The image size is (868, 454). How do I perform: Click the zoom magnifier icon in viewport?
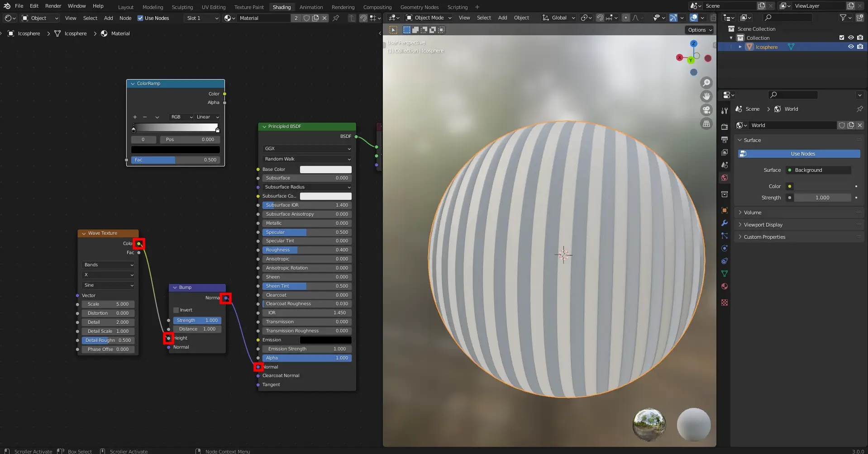point(706,83)
